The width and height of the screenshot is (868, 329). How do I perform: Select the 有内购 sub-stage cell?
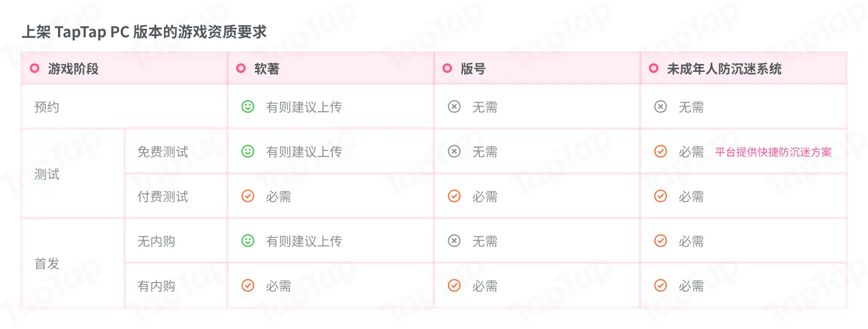(x=156, y=286)
